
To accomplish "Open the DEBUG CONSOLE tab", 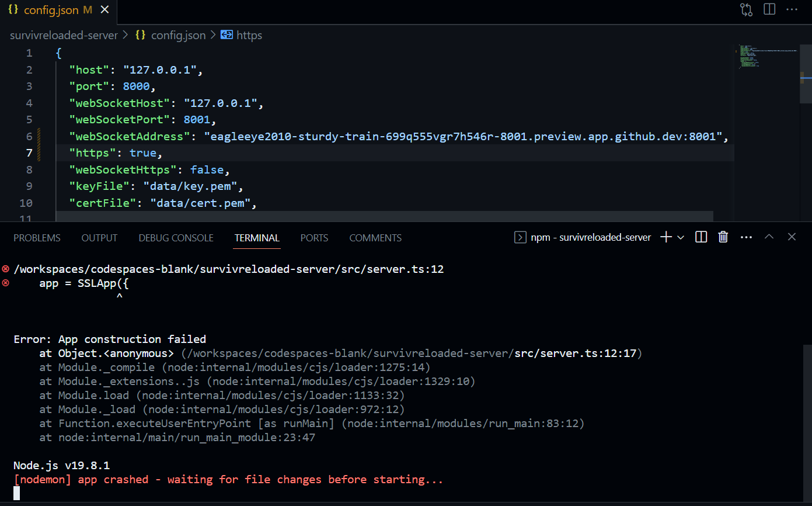I will coord(176,238).
